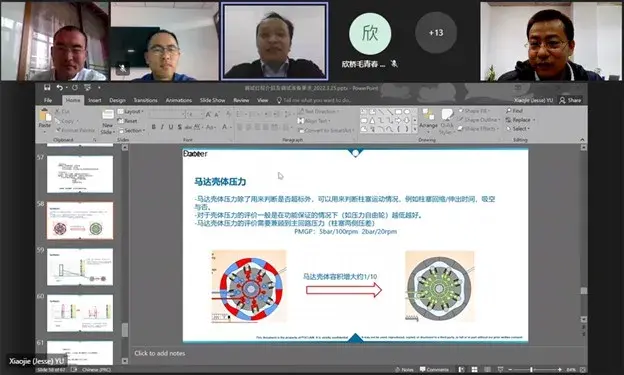Select the rectangle shape in shapes gallery

[398, 112]
